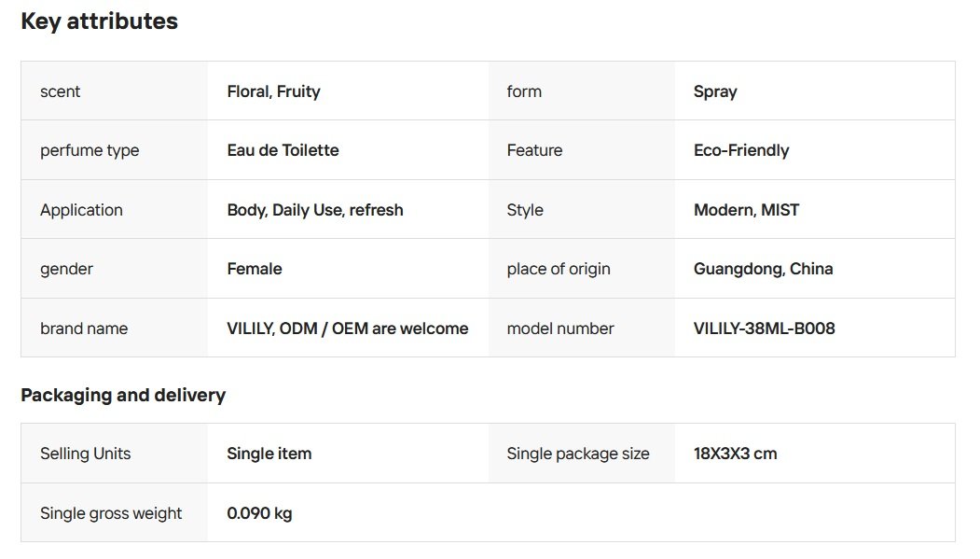Viewport: 980px width, 559px height.
Task: Click the Single package size label
Action: (x=578, y=454)
